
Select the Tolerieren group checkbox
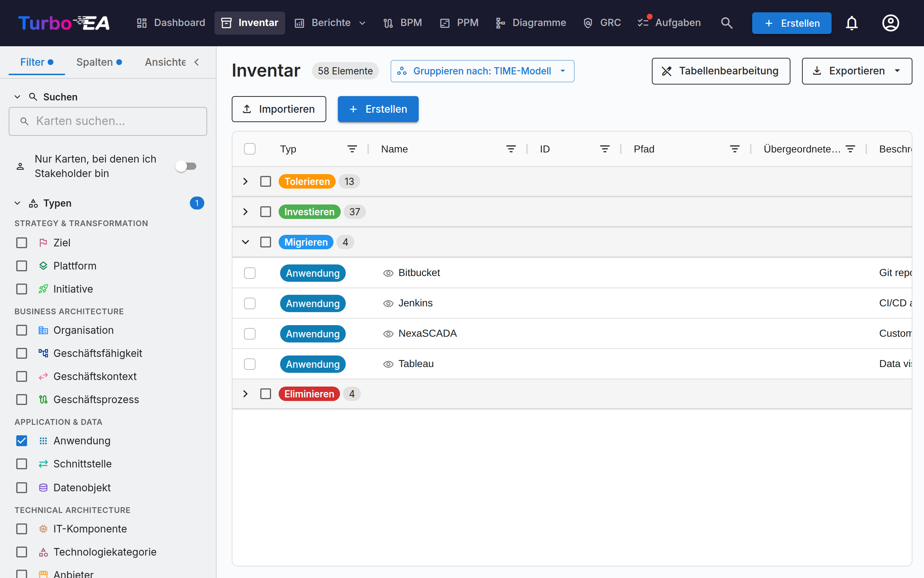(265, 181)
